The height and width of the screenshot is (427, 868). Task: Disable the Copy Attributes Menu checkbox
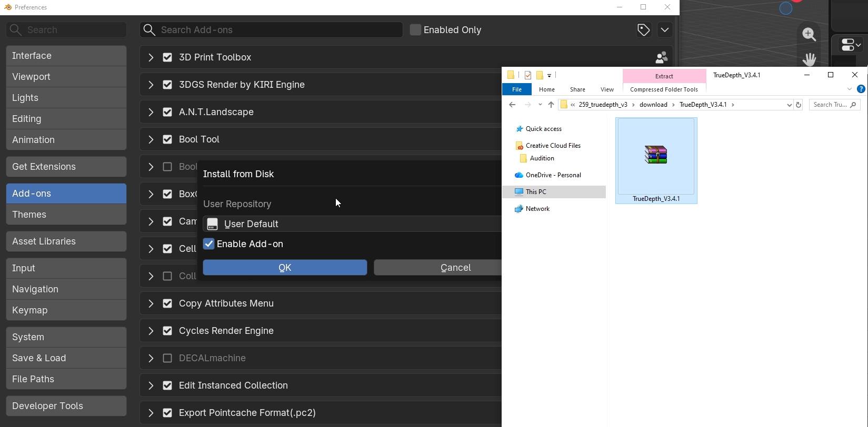(167, 303)
